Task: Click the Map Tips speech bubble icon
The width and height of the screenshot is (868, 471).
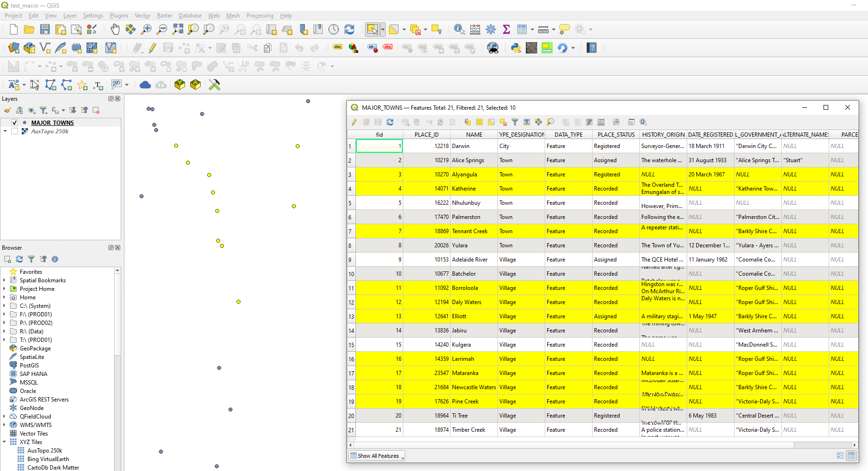Action: tap(564, 29)
